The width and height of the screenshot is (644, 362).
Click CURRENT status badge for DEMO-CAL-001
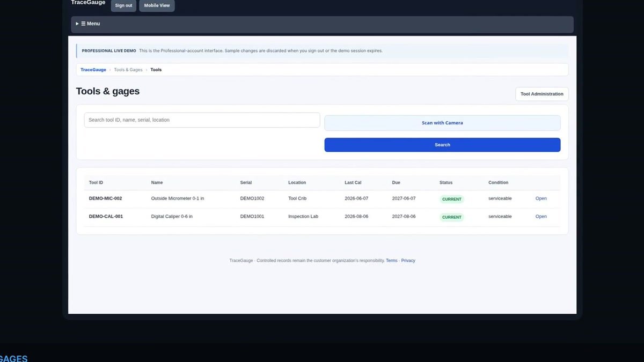coord(452,217)
